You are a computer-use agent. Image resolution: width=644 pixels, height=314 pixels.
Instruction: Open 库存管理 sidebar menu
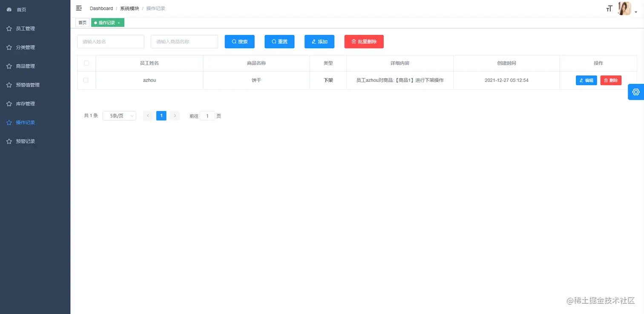[35, 104]
